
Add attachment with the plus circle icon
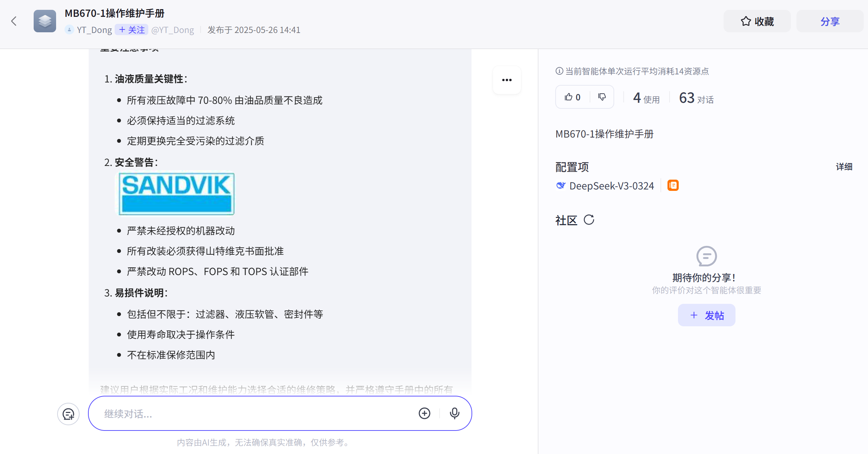[424, 413]
